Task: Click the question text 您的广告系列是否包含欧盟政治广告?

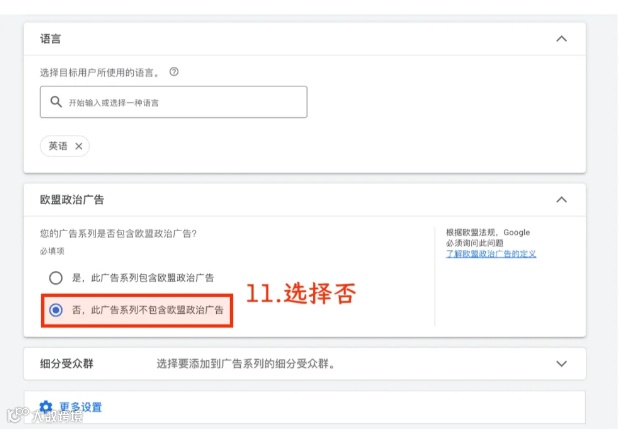Action: (x=118, y=234)
